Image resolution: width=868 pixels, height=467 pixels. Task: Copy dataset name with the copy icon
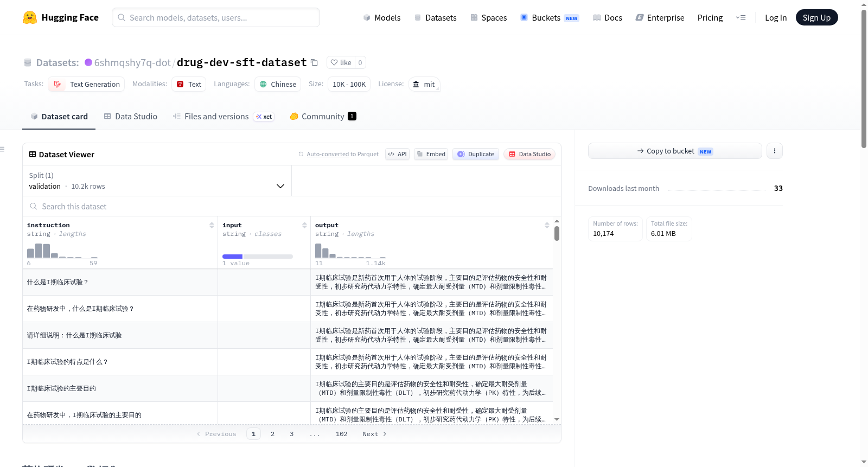tap(314, 62)
